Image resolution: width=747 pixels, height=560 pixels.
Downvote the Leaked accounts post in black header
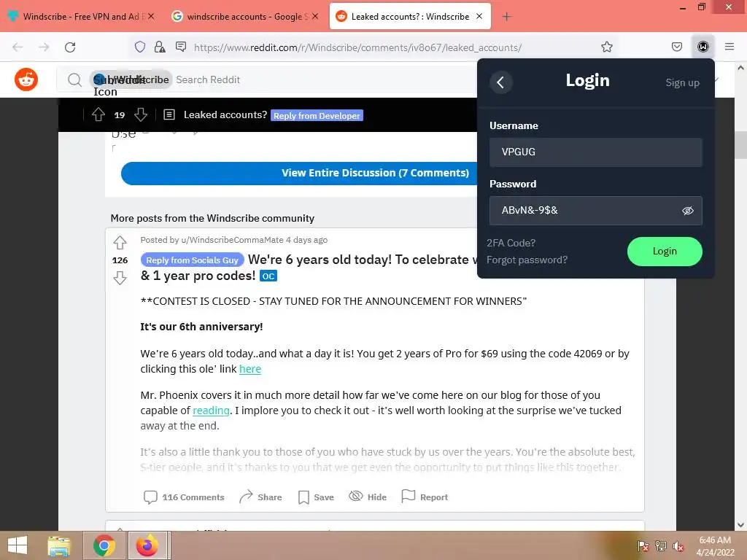pos(141,114)
